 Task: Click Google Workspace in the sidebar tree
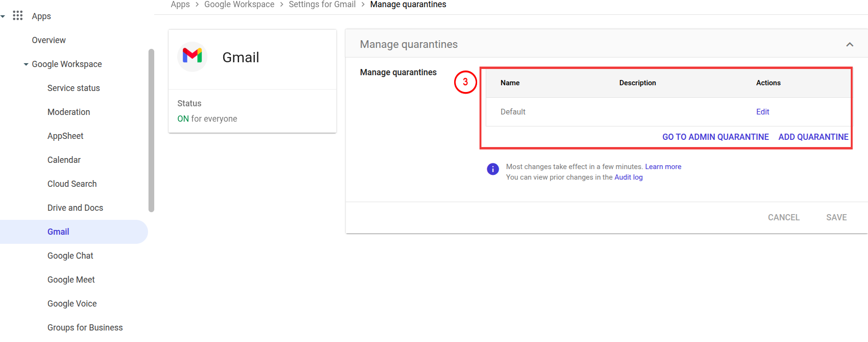(67, 64)
